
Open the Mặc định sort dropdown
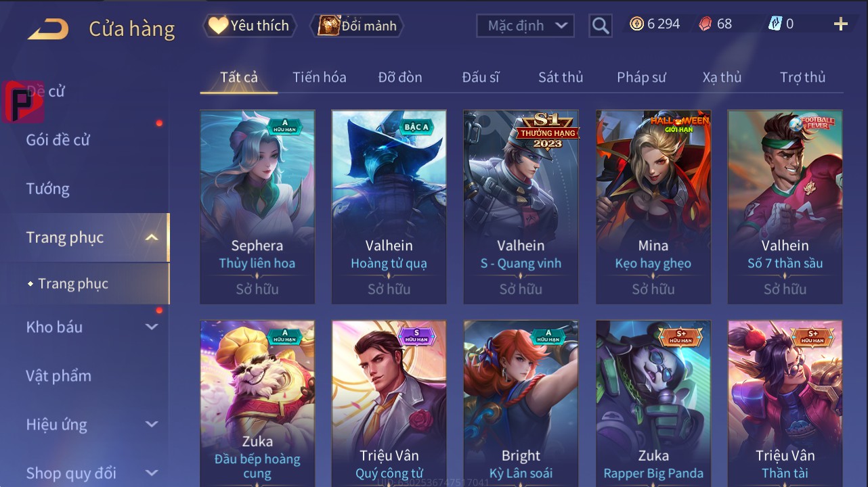pyautogui.click(x=525, y=26)
